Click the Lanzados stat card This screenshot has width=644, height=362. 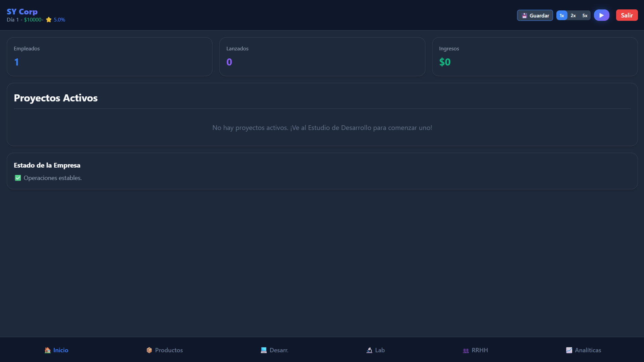tap(322, 57)
